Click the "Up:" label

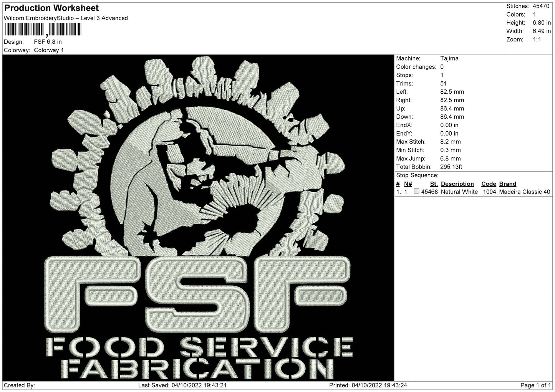pos(401,109)
